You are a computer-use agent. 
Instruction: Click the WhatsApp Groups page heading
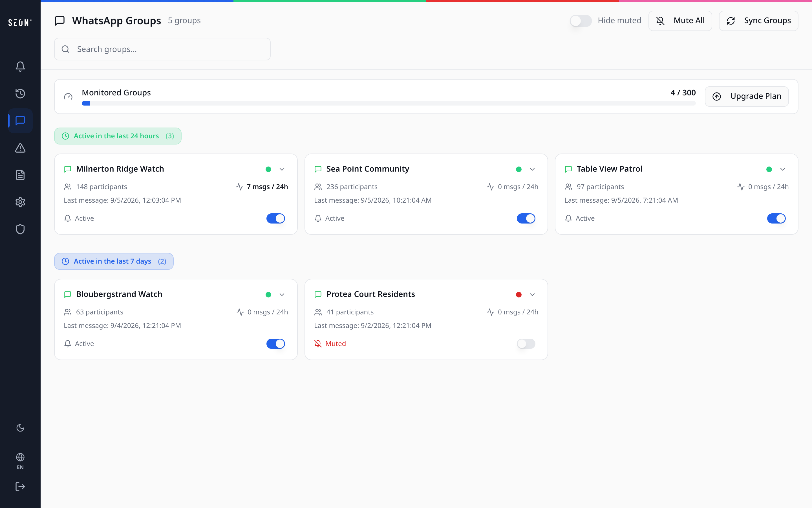click(116, 21)
